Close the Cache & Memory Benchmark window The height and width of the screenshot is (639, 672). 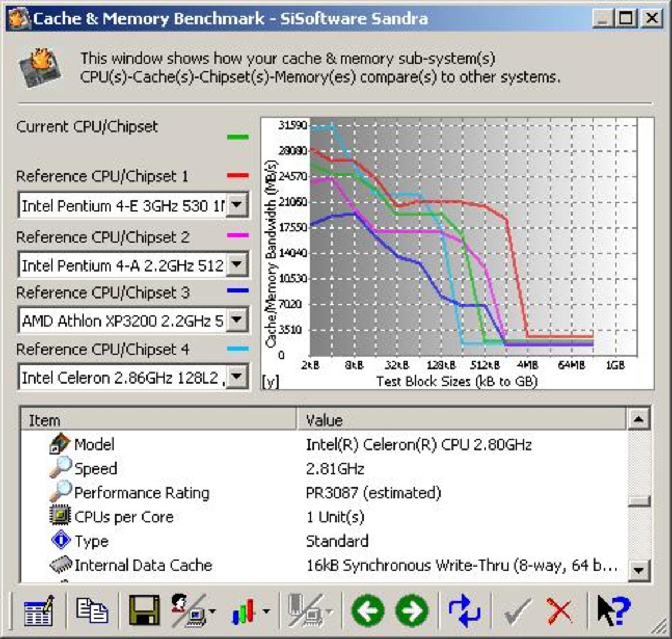[652, 18]
